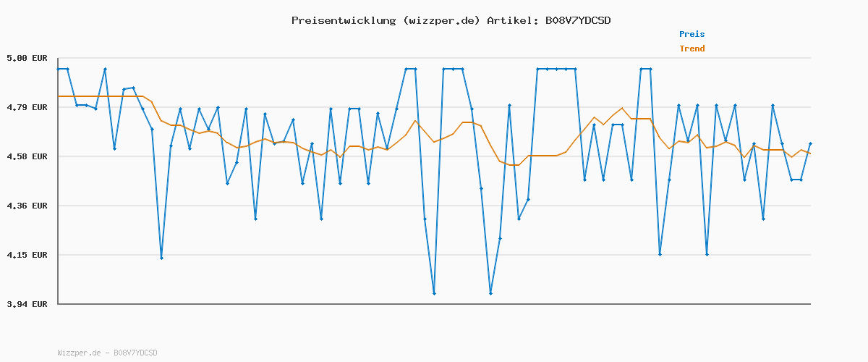The height and width of the screenshot is (362, 868).
Task: Click the '5.00 EUR' y-axis label
Action: (x=27, y=58)
